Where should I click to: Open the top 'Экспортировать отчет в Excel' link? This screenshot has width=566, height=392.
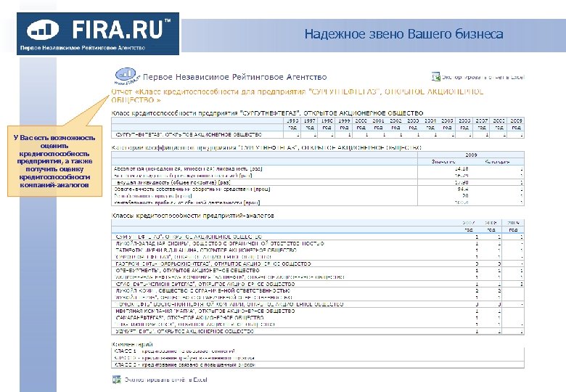click(x=483, y=77)
